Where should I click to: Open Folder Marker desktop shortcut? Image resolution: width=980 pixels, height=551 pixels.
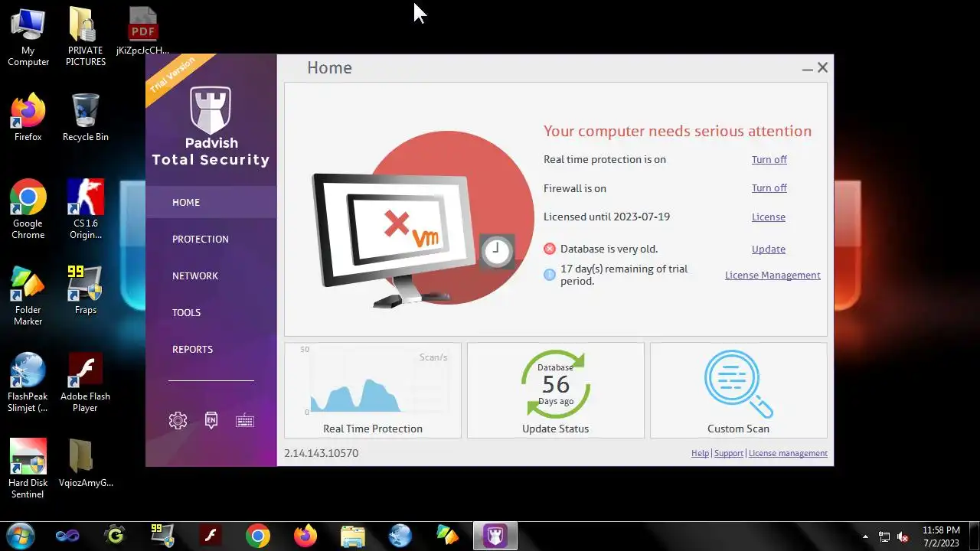pos(28,296)
